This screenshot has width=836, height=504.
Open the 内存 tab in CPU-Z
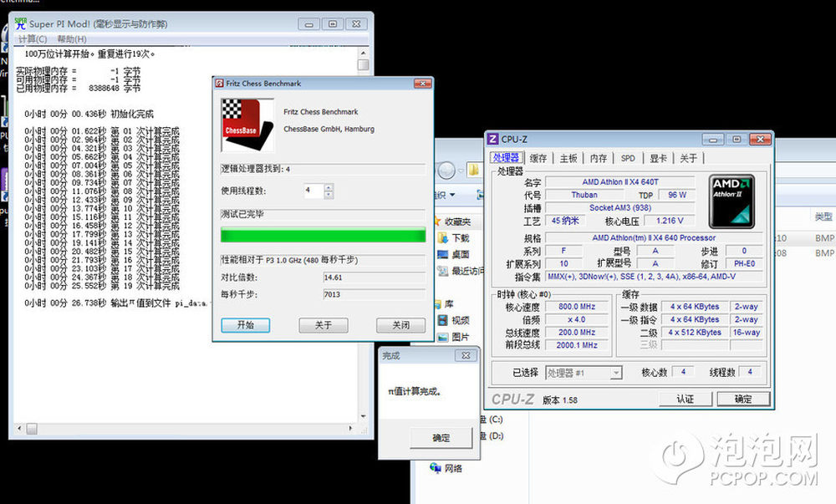tap(599, 158)
